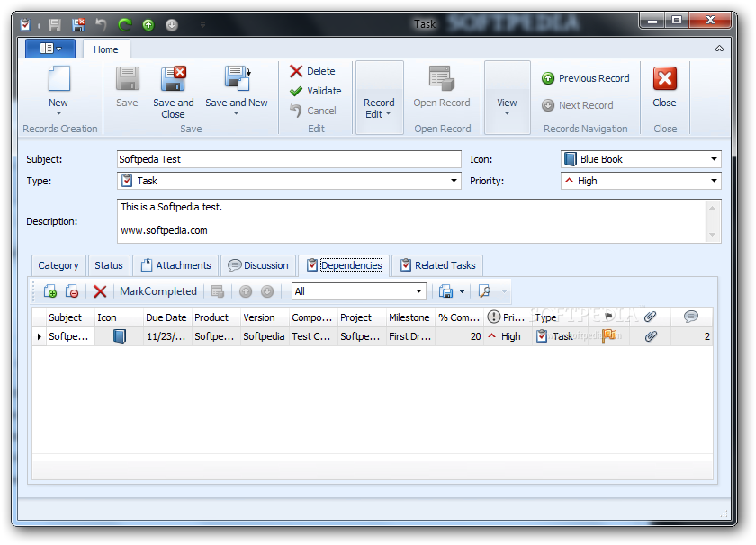Screen dimensions: 756x545
Task: Click the remove dependency icon with red minus
Action: (72, 291)
